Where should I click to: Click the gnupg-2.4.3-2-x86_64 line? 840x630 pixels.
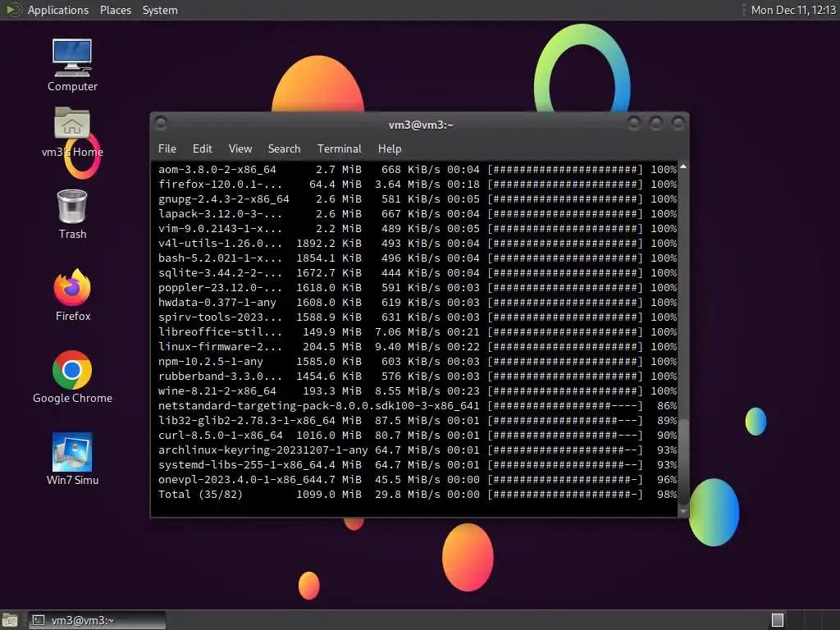418,199
